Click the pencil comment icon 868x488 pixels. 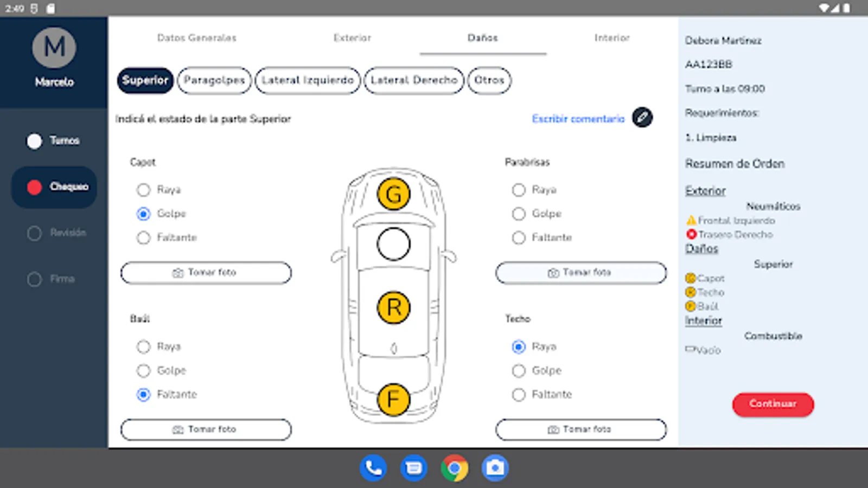click(642, 118)
